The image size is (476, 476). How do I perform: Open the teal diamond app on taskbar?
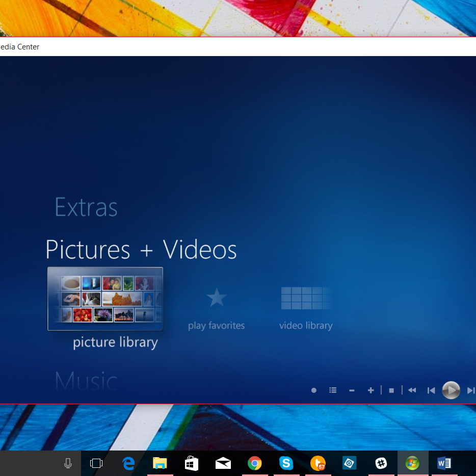tap(350, 464)
